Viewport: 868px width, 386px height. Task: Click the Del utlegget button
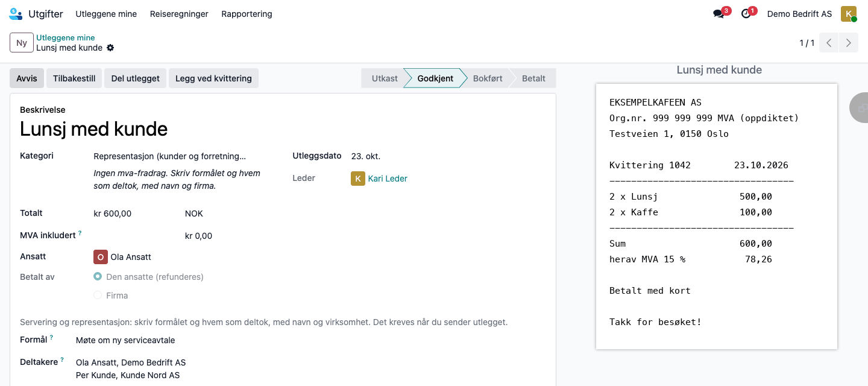coord(136,78)
